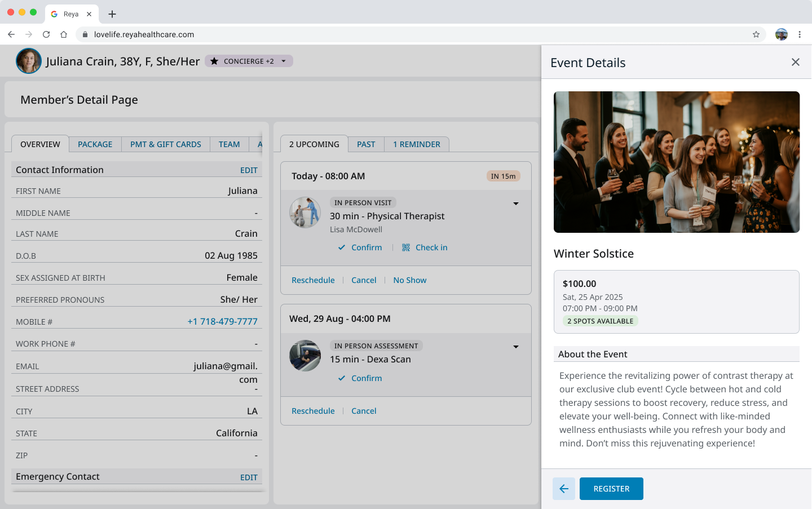This screenshot has height=509, width=812.
Task: Bookmark this page with the star icon
Action: pyautogui.click(x=756, y=34)
